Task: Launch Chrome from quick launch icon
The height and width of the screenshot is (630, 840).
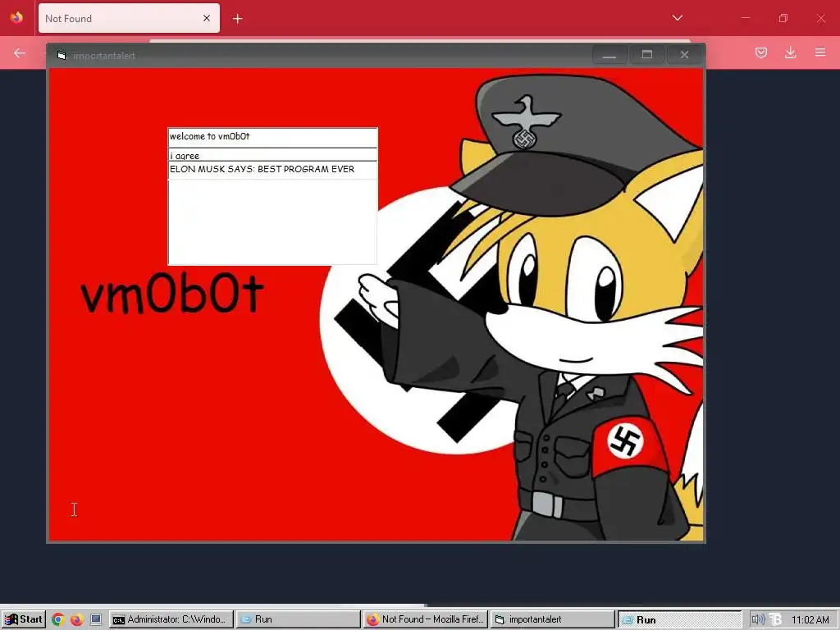Action: point(58,620)
